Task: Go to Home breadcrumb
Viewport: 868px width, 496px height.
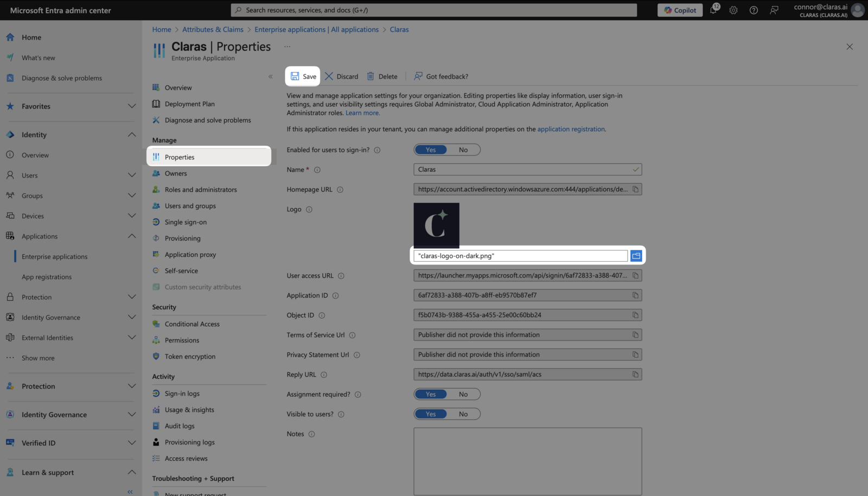Action: [162, 29]
